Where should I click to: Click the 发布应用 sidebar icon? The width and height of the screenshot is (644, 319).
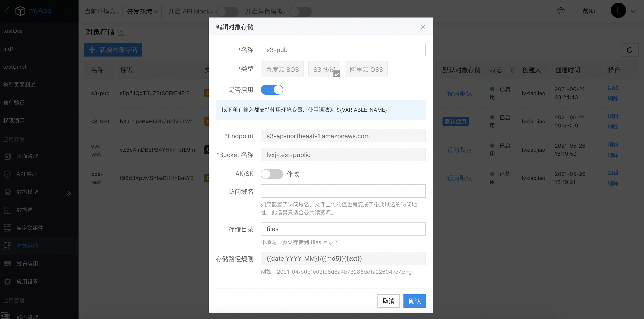pyautogui.click(x=8, y=264)
